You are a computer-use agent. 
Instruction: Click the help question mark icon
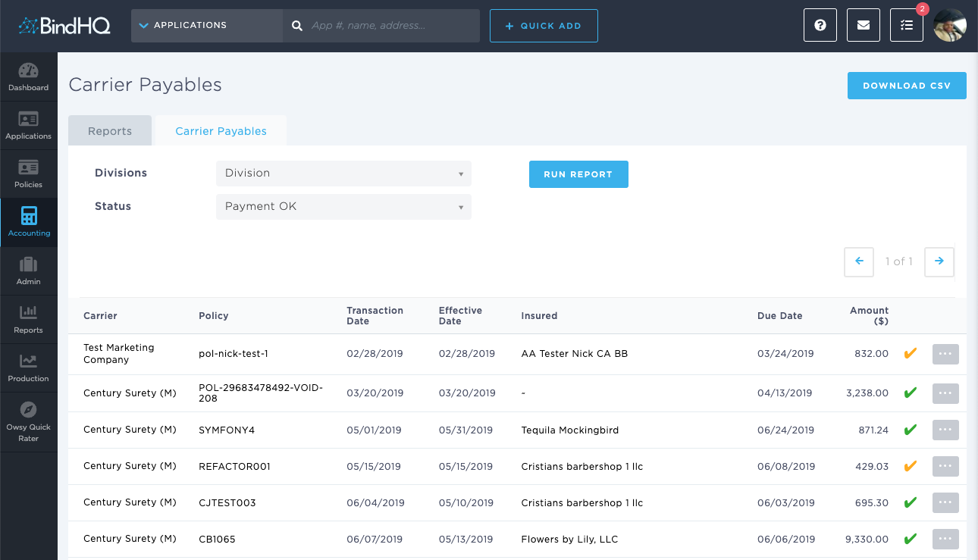tap(820, 25)
